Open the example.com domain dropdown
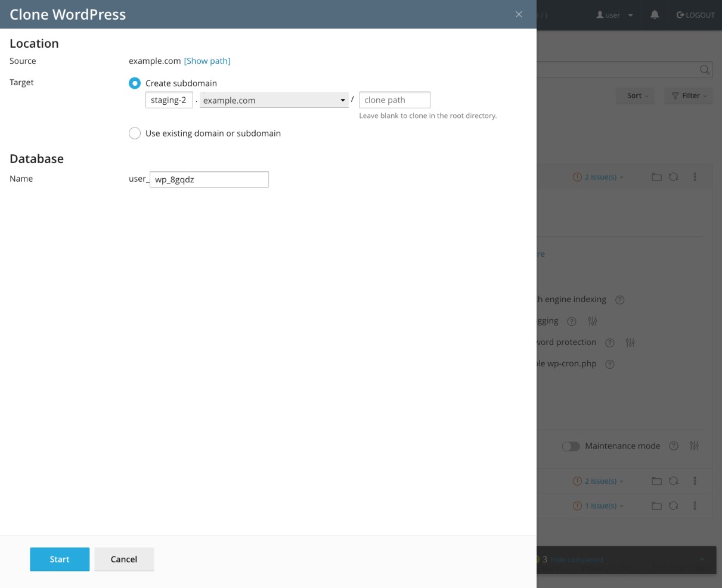Viewport: 722px width, 588px height. point(274,100)
